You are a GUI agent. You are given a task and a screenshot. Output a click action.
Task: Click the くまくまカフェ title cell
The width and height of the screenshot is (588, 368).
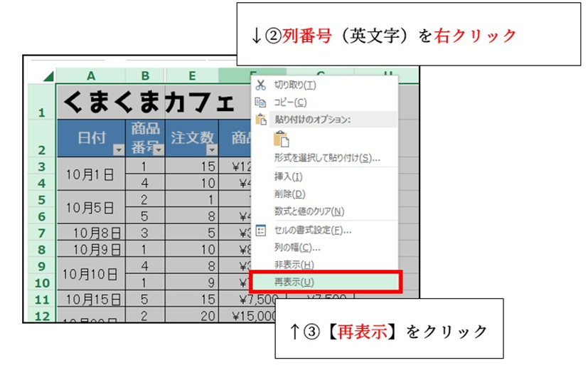coord(148,103)
